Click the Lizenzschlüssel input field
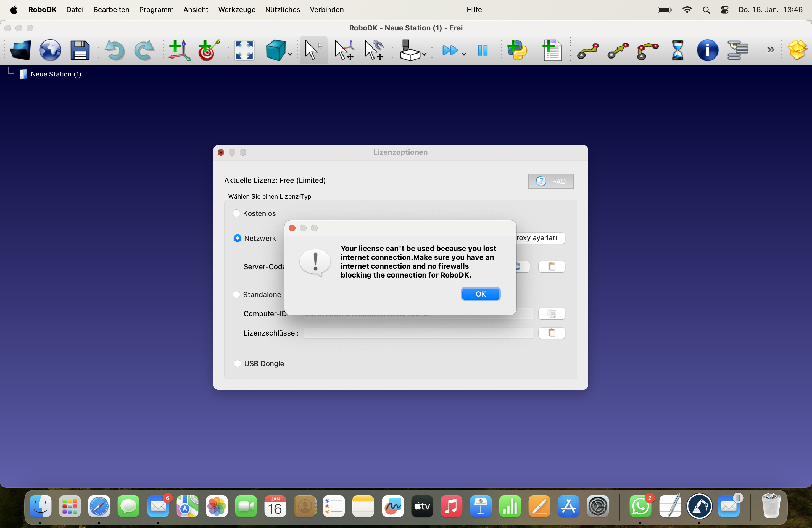 (x=418, y=333)
